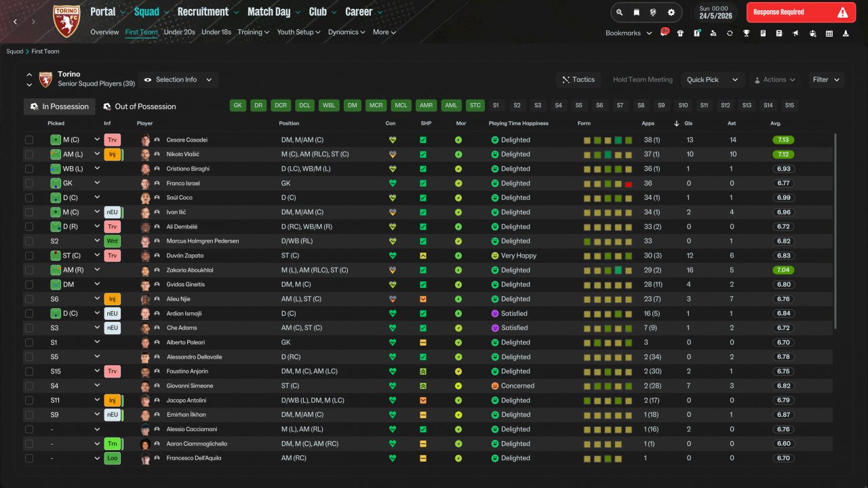The height and width of the screenshot is (488, 868).
Task: Click the bookmark icon beside search
Action: pos(636,12)
